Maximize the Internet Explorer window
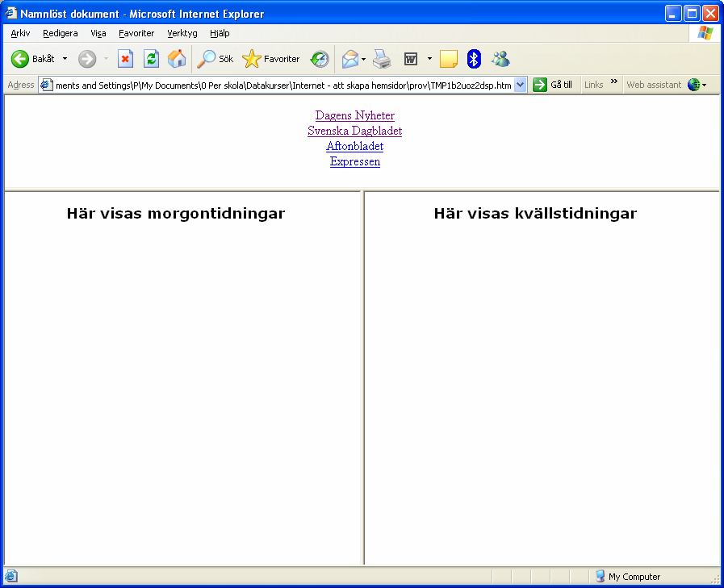The height and width of the screenshot is (588, 724). (x=693, y=14)
